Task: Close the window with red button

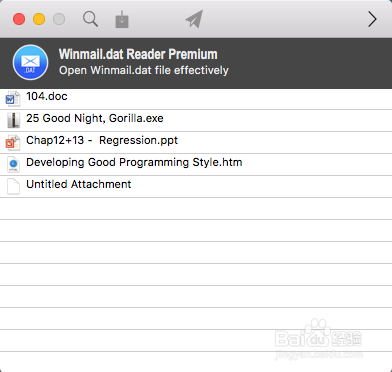Action: click(x=19, y=19)
